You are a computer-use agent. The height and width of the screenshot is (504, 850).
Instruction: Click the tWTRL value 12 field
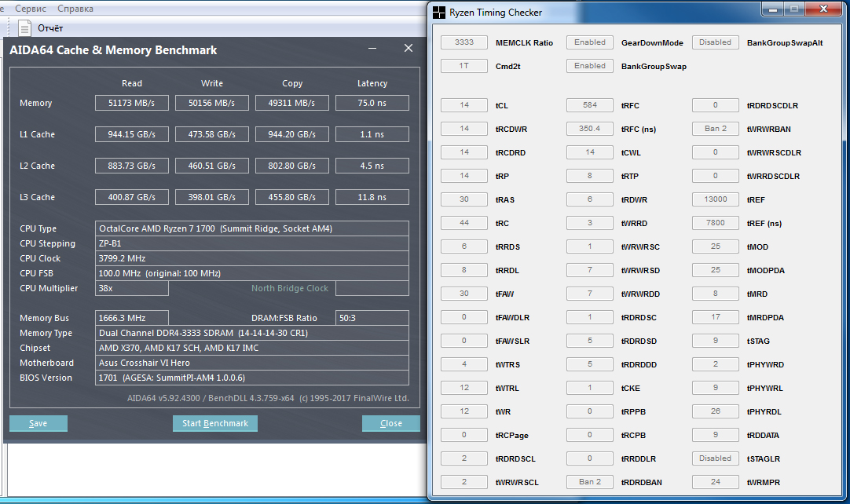464,388
